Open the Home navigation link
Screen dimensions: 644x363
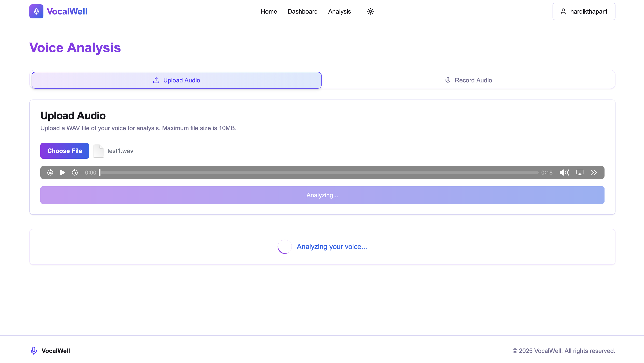(x=269, y=11)
